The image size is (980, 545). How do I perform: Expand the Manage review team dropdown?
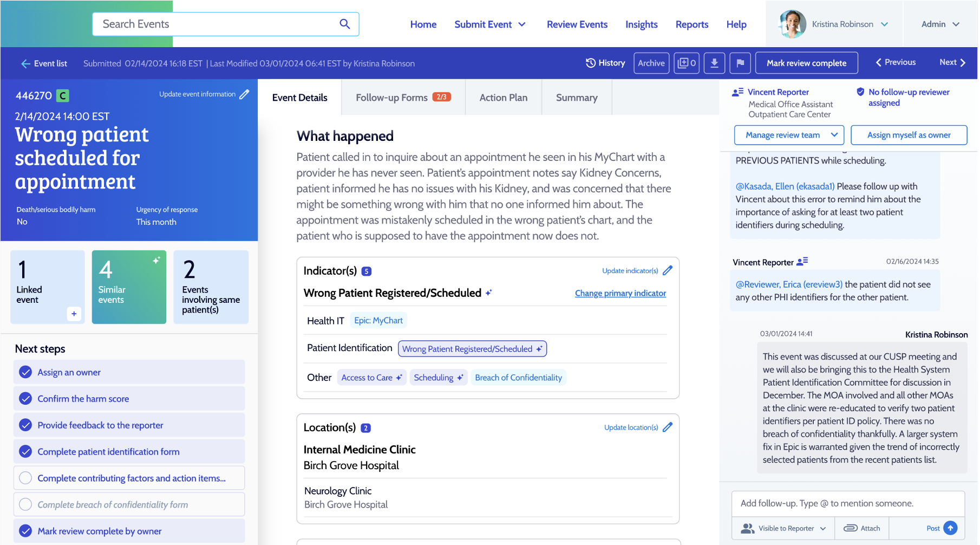(788, 135)
